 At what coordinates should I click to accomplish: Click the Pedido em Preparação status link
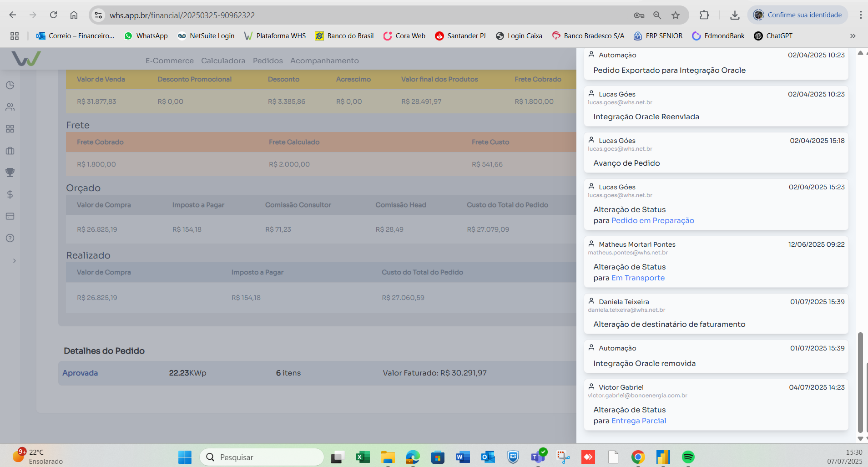click(x=652, y=220)
